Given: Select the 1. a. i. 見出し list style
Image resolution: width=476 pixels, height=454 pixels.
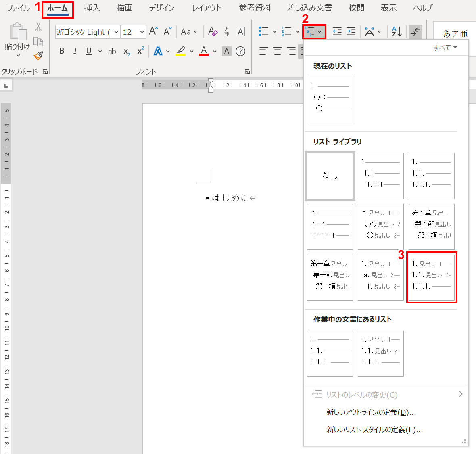Looking at the screenshot, I should 381,277.
